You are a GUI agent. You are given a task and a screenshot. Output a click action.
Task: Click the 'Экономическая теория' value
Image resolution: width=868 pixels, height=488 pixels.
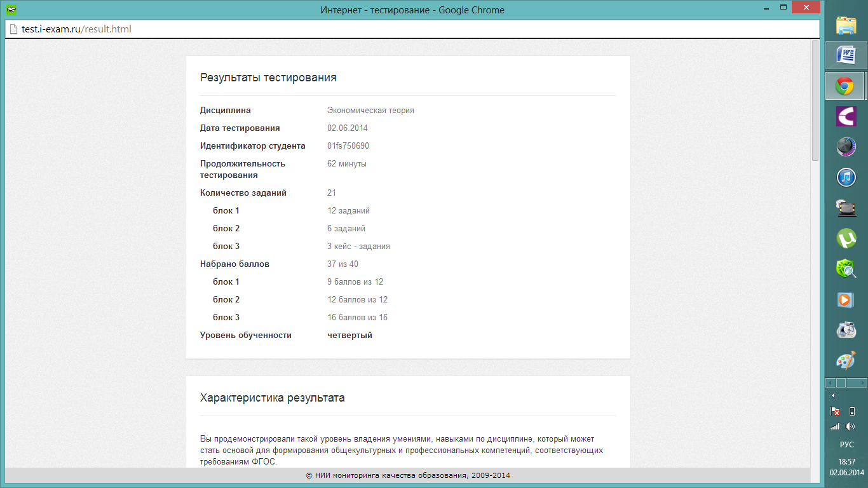coord(370,111)
